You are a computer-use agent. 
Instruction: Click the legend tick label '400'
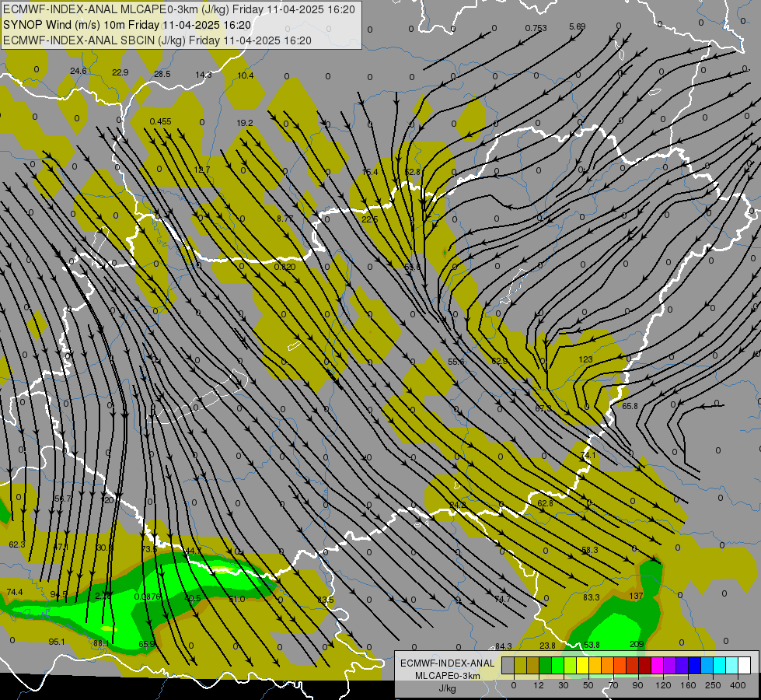[x=738, y=685]
